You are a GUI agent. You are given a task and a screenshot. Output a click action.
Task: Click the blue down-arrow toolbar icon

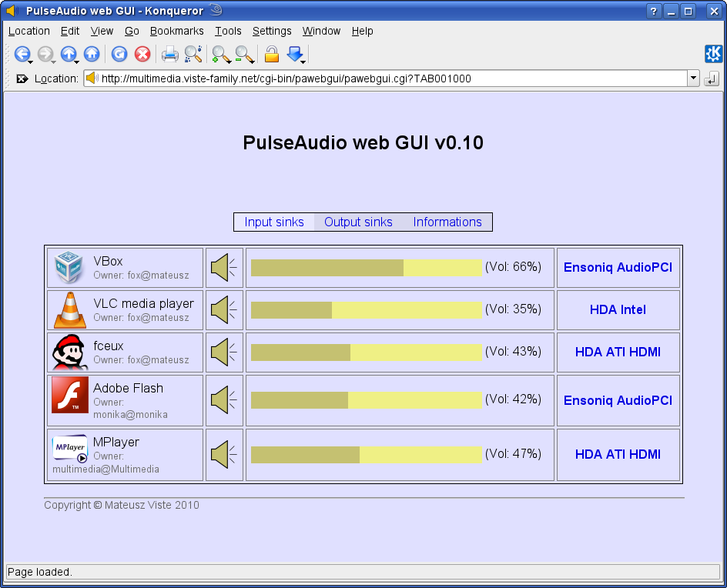point(295,54)
